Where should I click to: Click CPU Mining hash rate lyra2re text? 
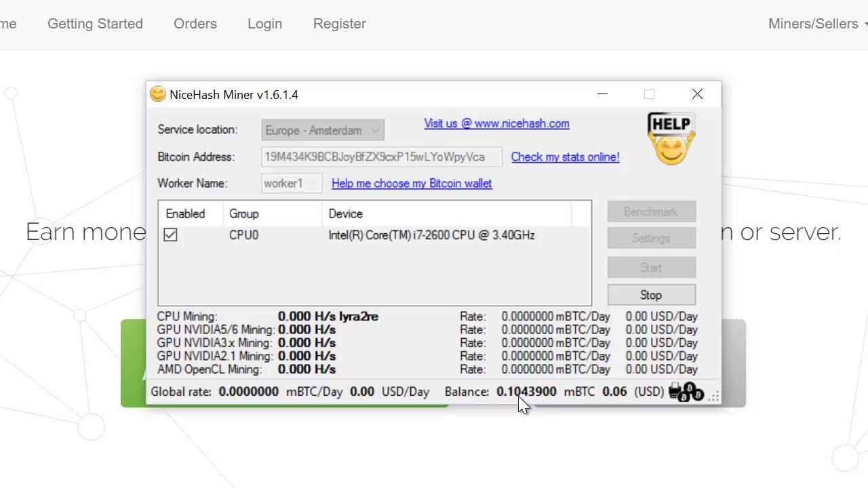click(328, 317)
